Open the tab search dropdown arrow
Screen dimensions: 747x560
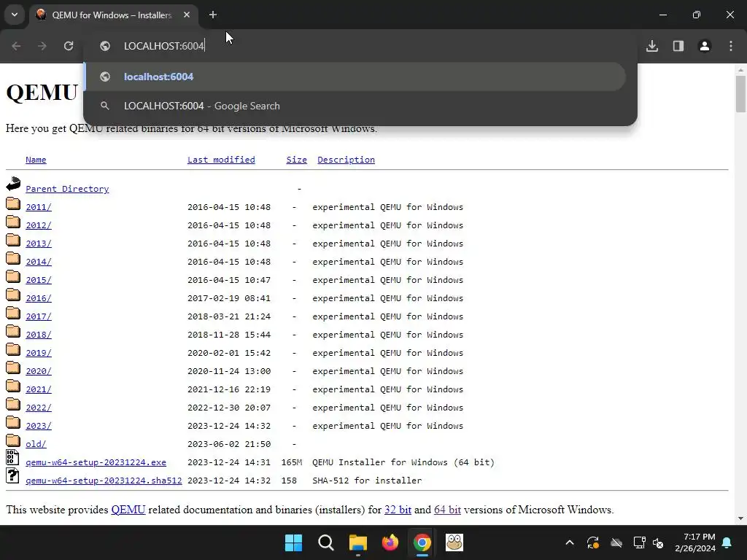coord(15,15)
